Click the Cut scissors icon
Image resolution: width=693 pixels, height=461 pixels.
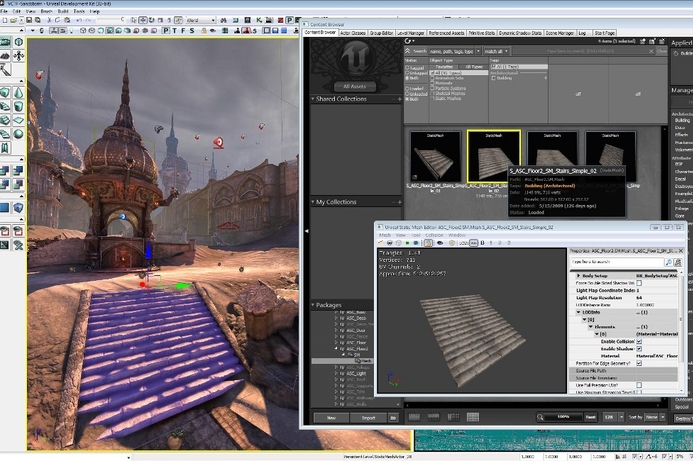pos(49,20)
